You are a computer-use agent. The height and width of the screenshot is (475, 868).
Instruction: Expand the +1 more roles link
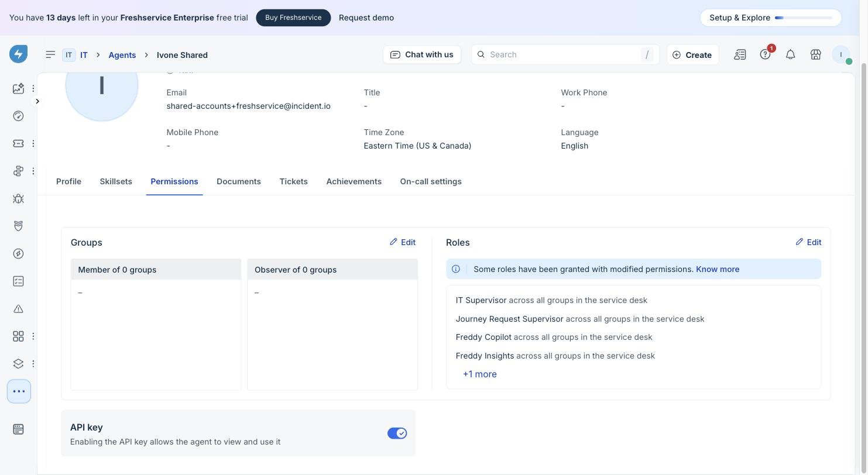tap(479, 374)
